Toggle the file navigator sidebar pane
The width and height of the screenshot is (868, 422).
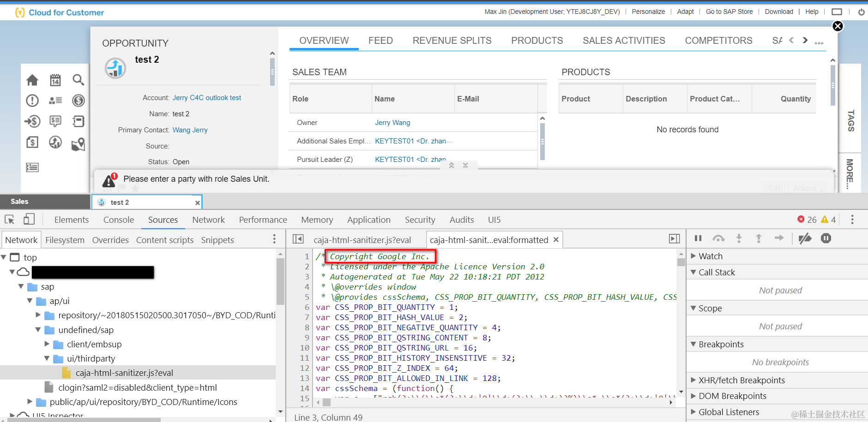pos(298,239)
